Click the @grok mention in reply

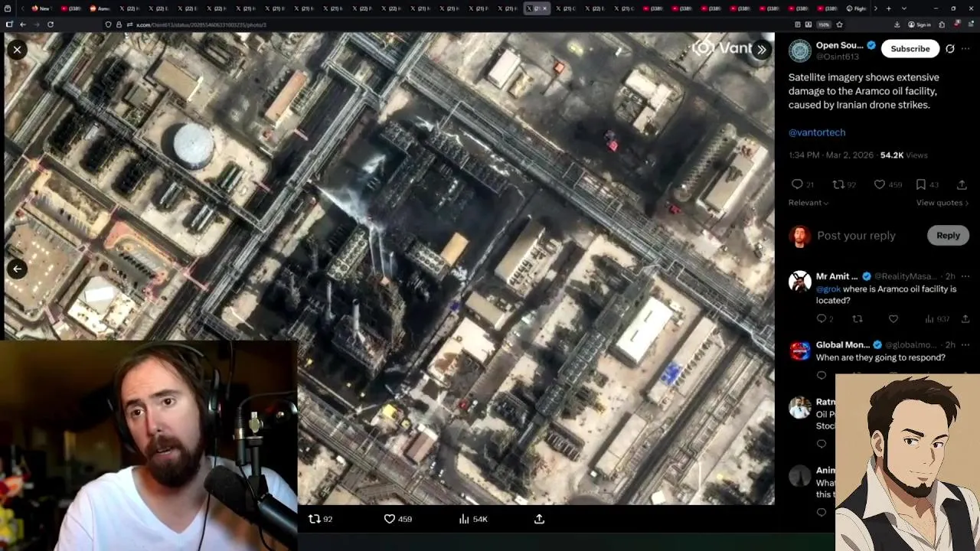[828, 289]
